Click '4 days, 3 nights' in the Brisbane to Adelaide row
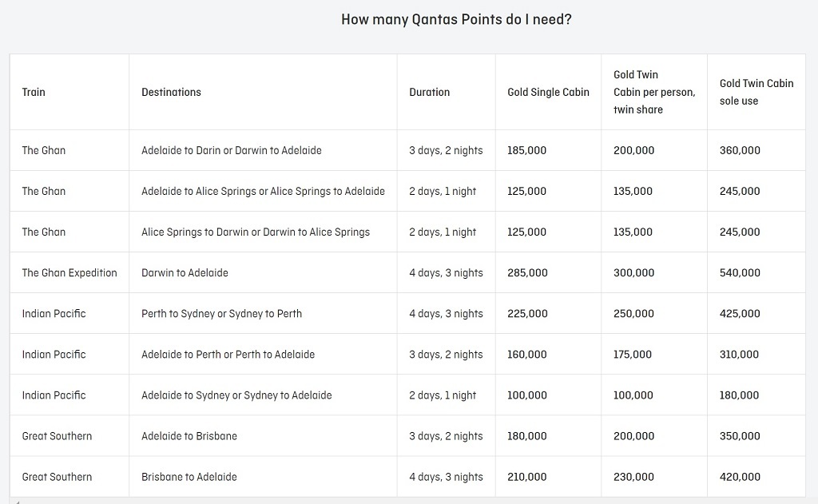Viewport: 818px width, 504px height. 446,477
